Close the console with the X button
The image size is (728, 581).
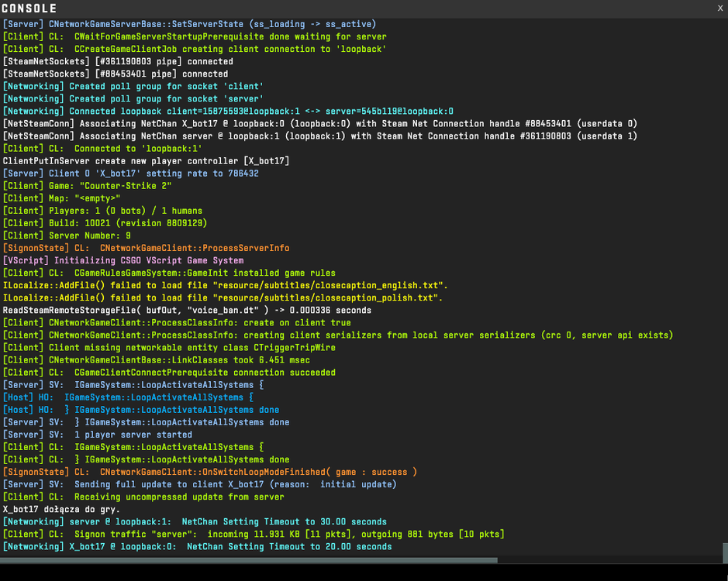(720, 8)
